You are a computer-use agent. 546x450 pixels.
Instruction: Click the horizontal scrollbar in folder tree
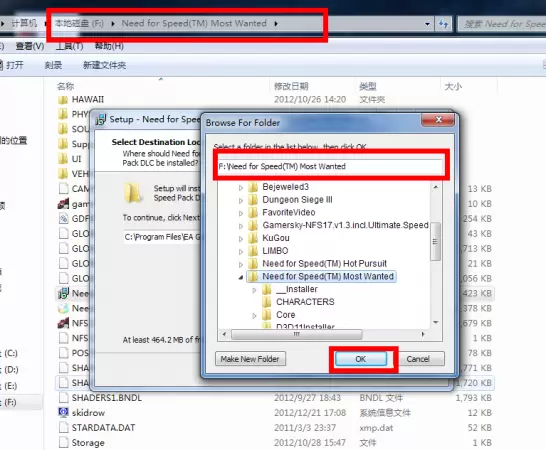pos(323,334)
